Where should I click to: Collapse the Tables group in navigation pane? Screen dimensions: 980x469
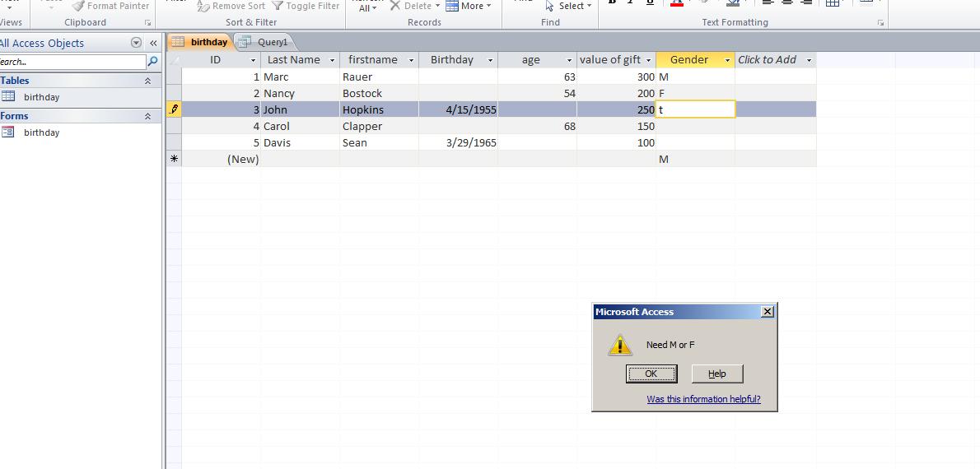pos(148,81)
